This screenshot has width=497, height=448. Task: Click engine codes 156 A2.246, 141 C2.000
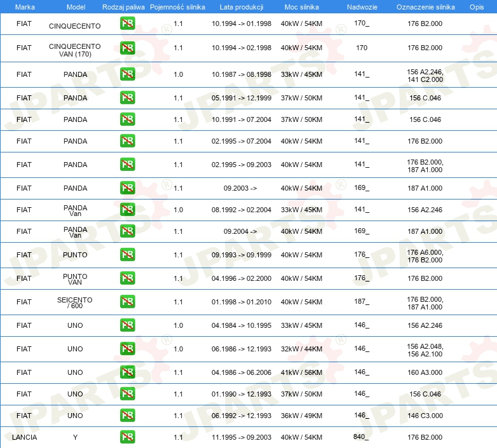pos(425,76)
